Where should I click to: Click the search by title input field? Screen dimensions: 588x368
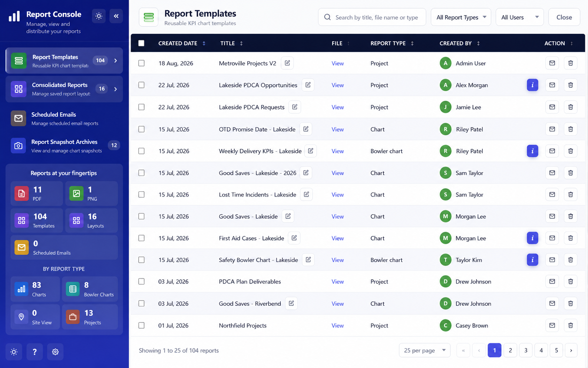pyautogui.click(x=372, y=17)
